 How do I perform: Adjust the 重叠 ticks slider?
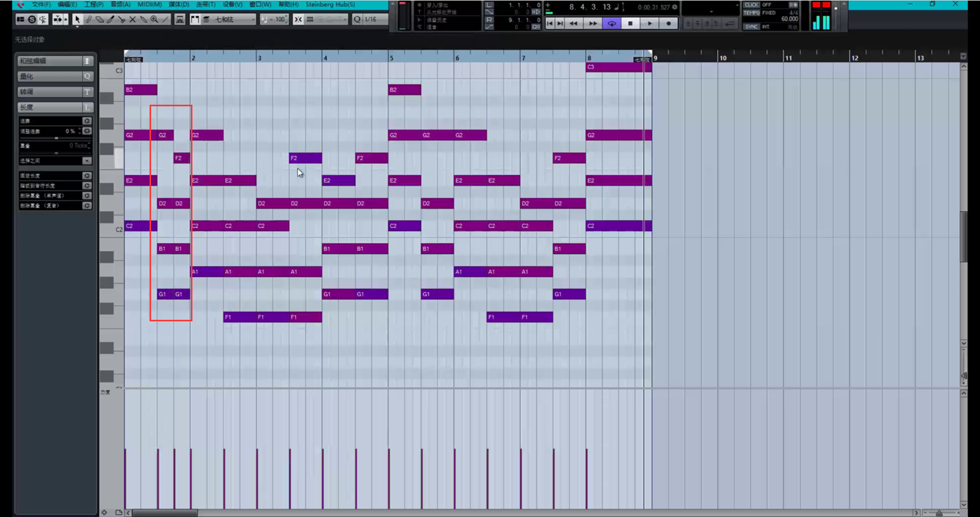point(55,152)
